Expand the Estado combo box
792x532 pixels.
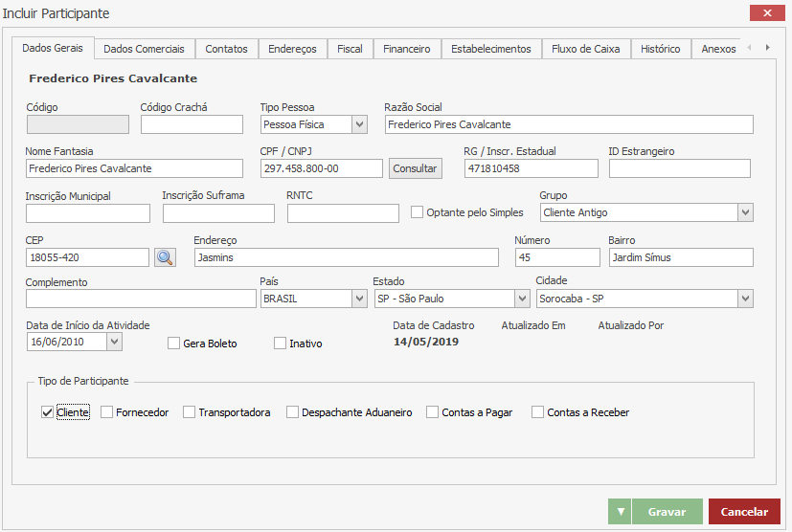[x=522, y=299]
